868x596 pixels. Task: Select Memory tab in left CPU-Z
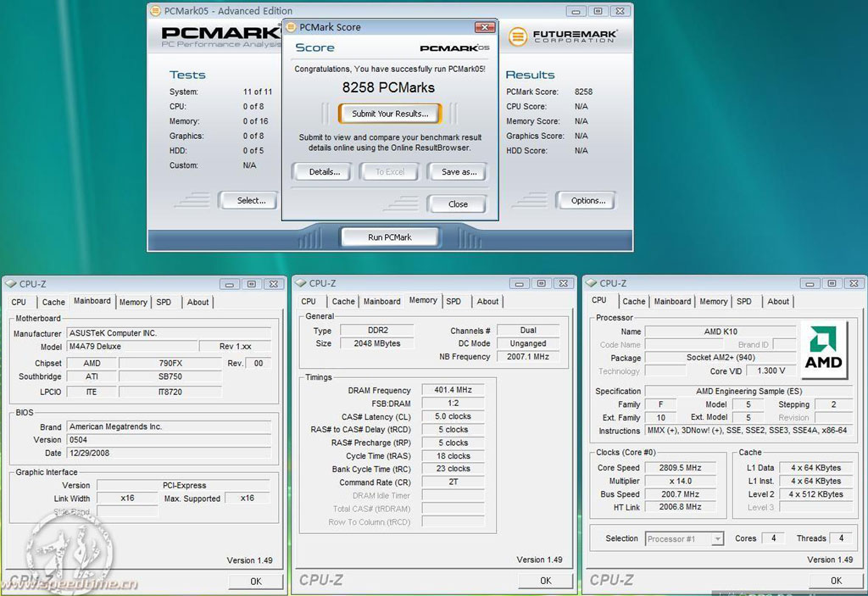133,302
